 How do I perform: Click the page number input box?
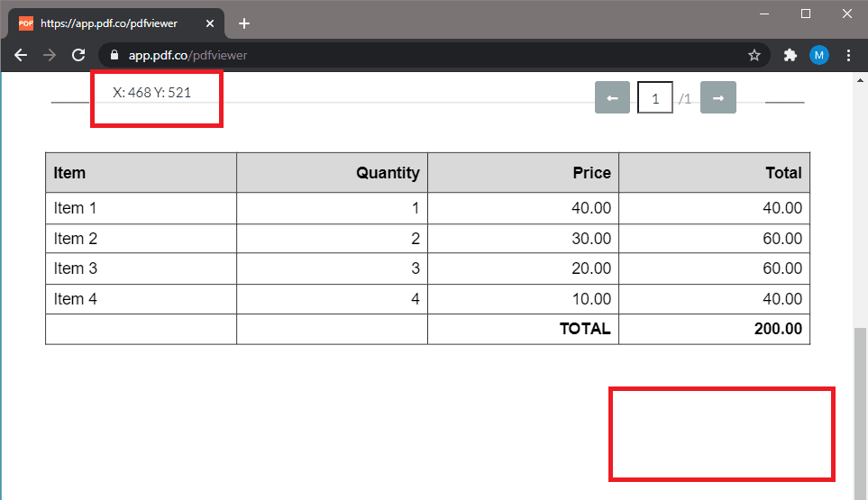(654, 98)
